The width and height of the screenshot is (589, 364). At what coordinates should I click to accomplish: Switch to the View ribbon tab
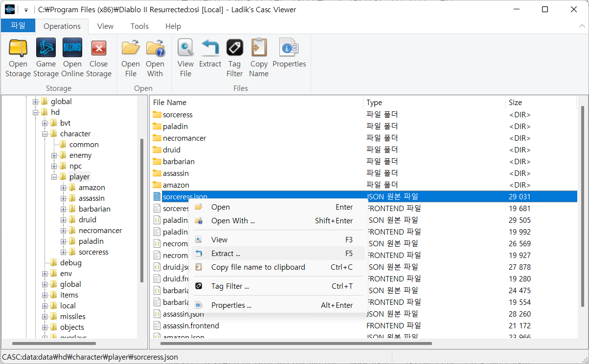point(105,26)
